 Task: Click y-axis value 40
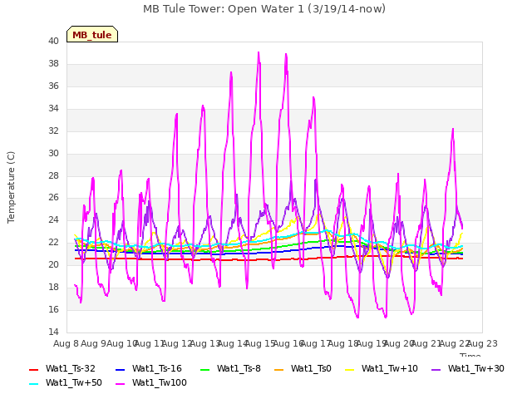tap(53, 42)
